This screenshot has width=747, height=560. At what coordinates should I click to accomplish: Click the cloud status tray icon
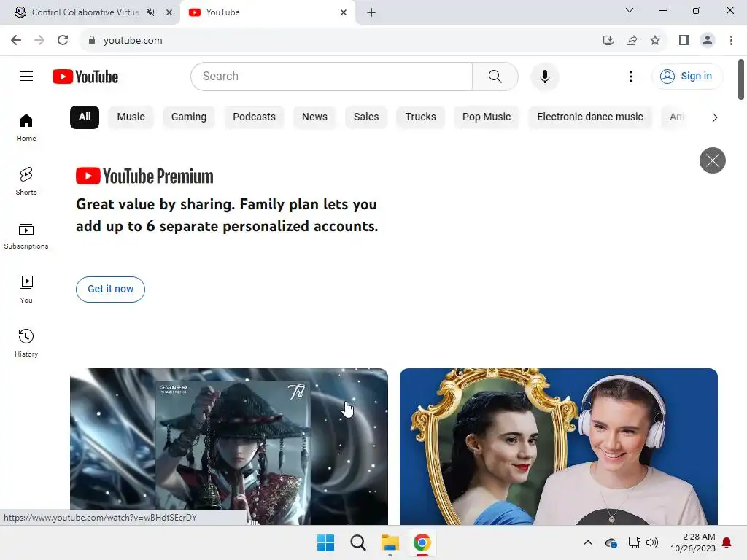point(611,542)
